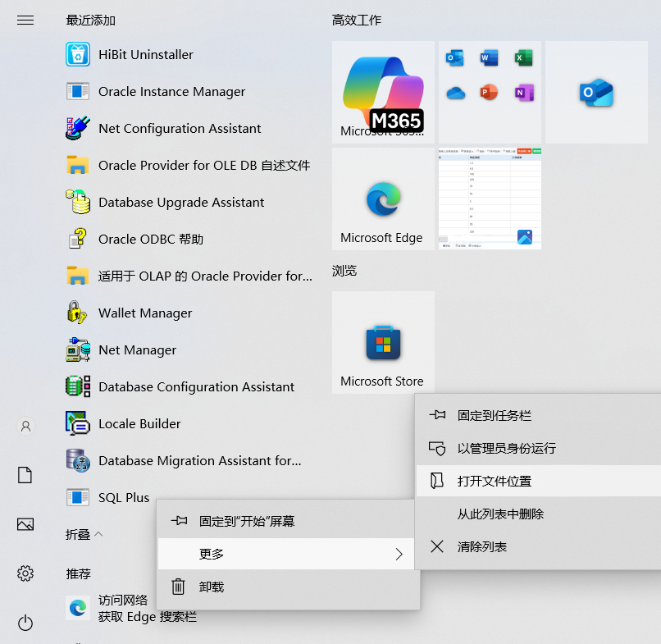The image size is (661, 644).
Task: Open Excel from the Office tile group
Action: tap(523, 57)
